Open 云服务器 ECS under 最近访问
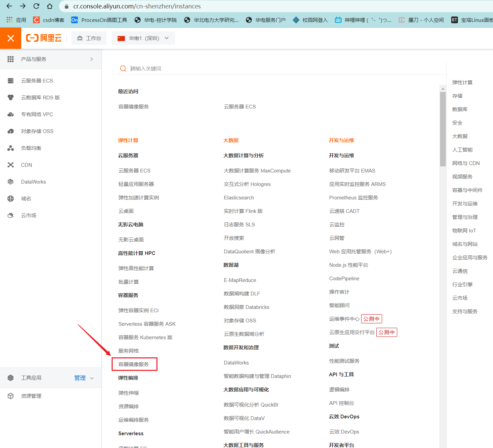 coord(240,106)
